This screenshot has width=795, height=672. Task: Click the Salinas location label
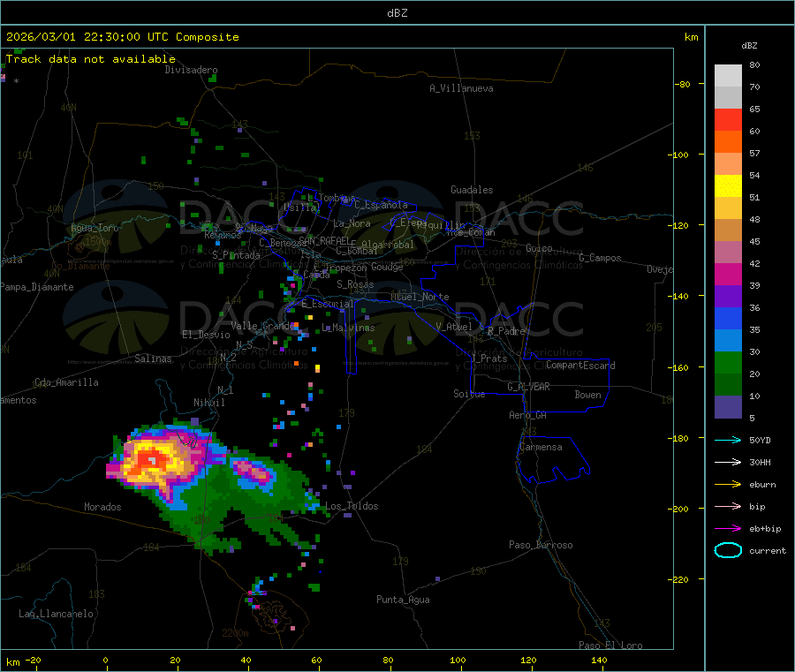153,359
